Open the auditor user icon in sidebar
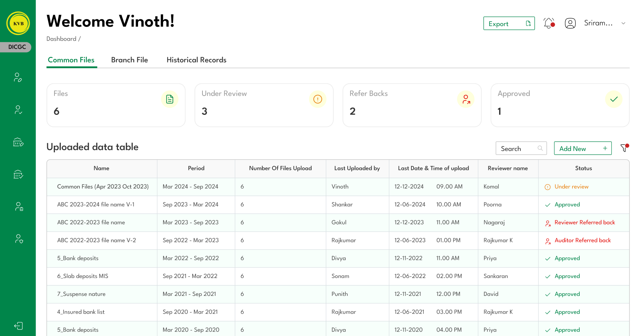644x336 pixels. pyautogui.click(x=18, y=206)
